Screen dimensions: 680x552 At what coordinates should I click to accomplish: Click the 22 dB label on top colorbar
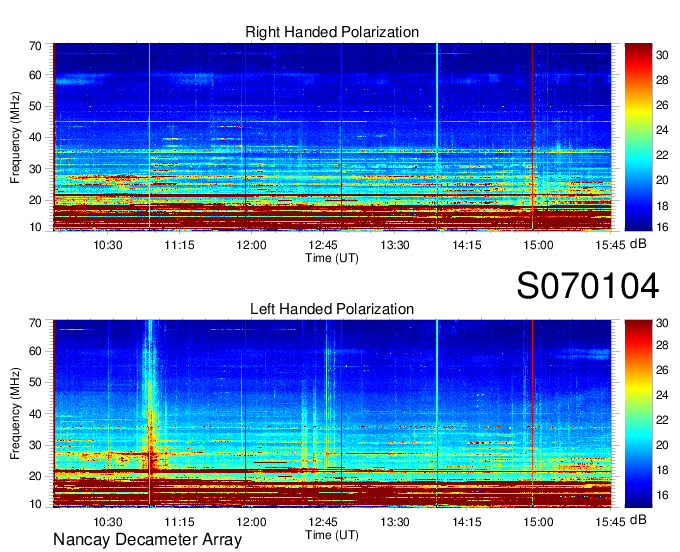pos(662,155)
